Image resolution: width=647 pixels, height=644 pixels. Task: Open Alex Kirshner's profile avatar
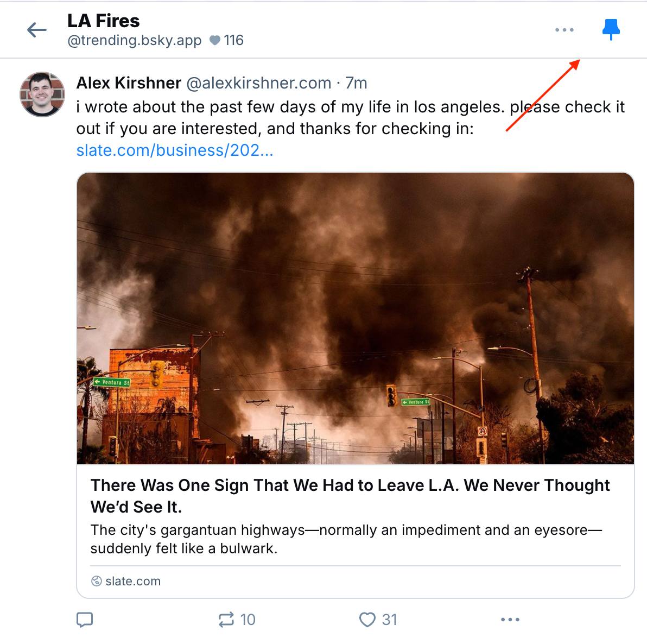pyautogui.click(x=42, y=94)
